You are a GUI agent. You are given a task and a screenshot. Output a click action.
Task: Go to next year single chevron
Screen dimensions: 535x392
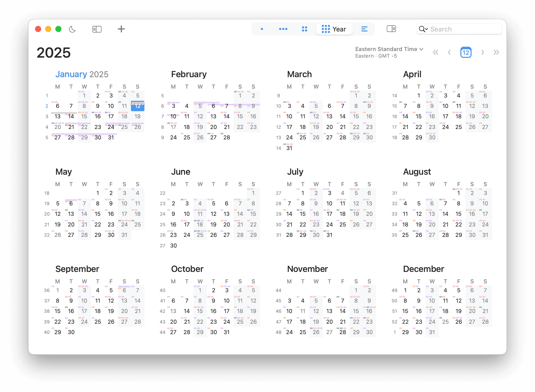pos(482,53)
